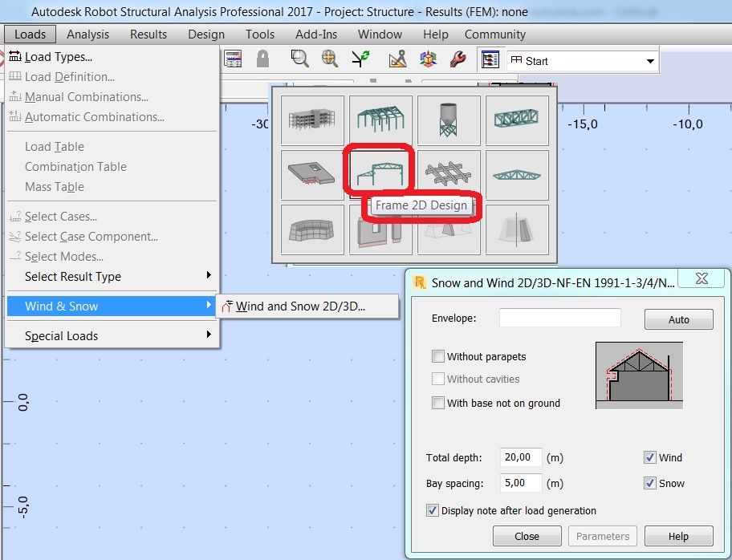Click the Help button in Snow and Wind dialog
This screenshot has width=732, height=560.
[679, 536]
